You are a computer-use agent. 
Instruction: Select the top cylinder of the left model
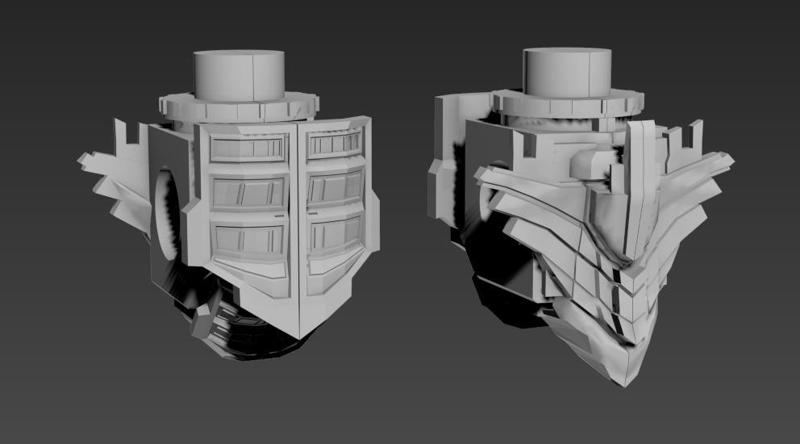pyautogui.click(x=239, y=75)
